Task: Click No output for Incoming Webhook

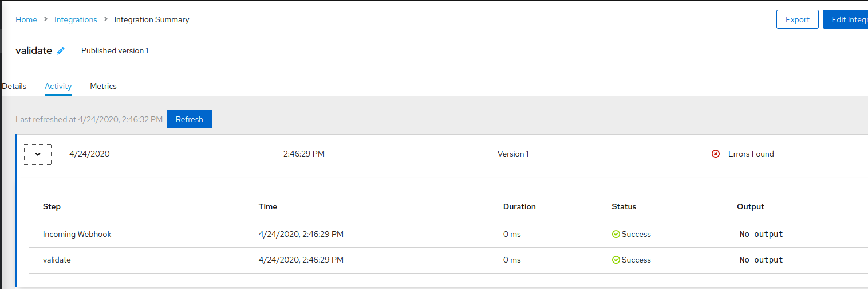Action: tap(761, 234)
